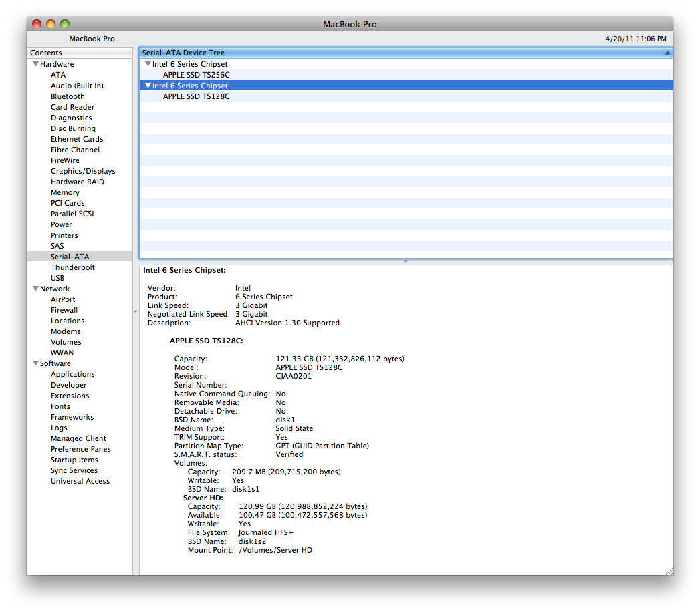Open Applications under Software
Screen dimensions: 700x612
[x=72, y=374]
